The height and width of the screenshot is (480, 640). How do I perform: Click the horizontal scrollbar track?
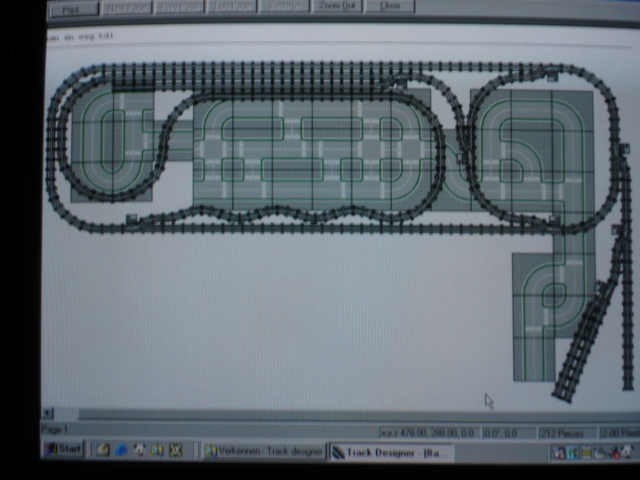pyautogui.click(x=359, y=416)
